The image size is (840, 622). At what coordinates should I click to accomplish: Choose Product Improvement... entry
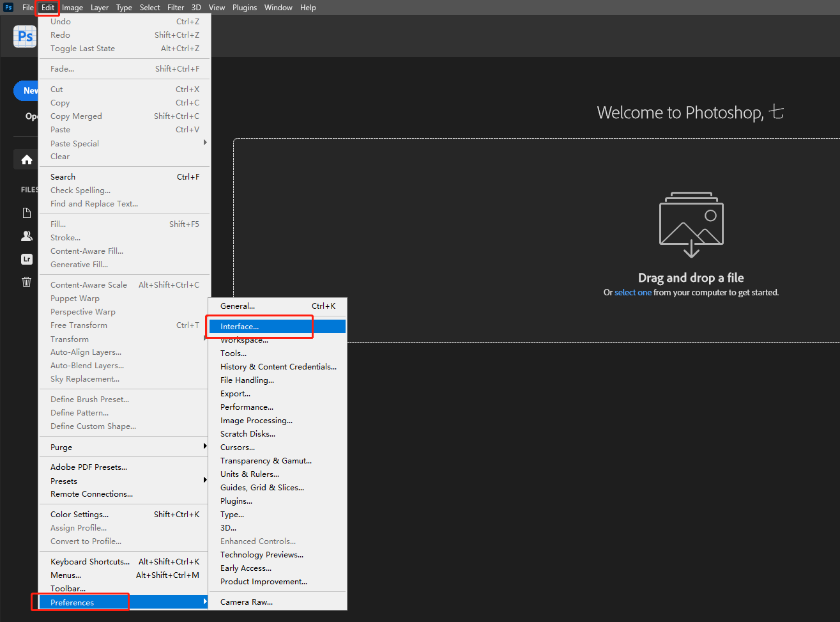[277, 581]
